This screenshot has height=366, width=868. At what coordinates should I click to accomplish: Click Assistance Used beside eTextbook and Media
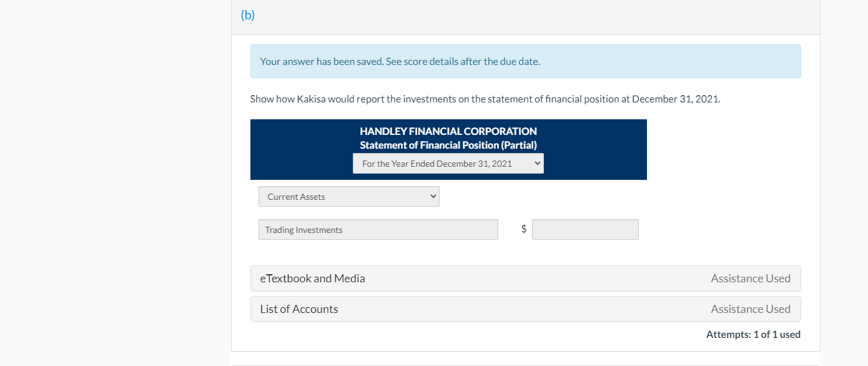point(751,278)
